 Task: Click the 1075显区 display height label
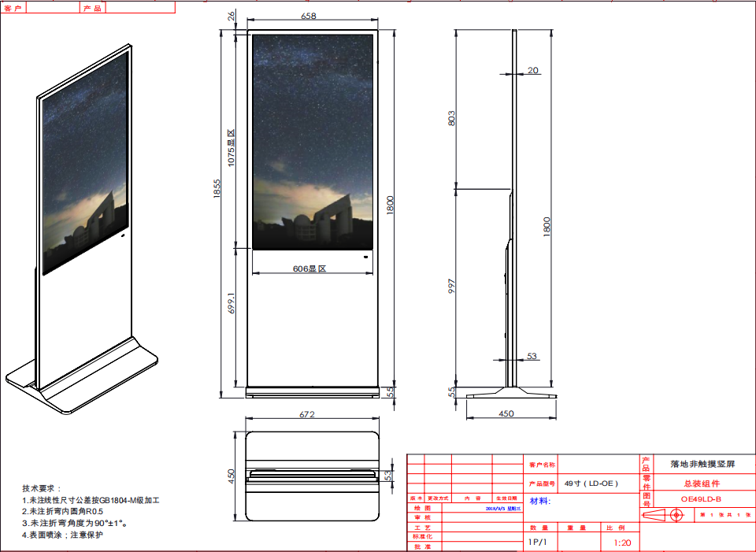click(232, 147)
